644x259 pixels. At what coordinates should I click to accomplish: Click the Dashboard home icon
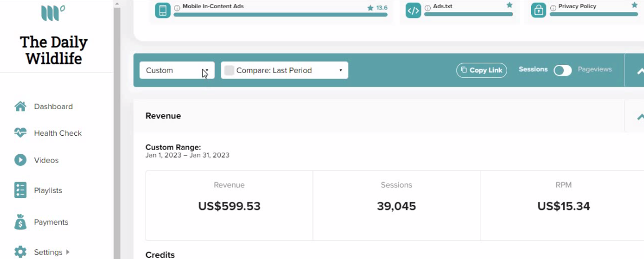pos(20,107)
